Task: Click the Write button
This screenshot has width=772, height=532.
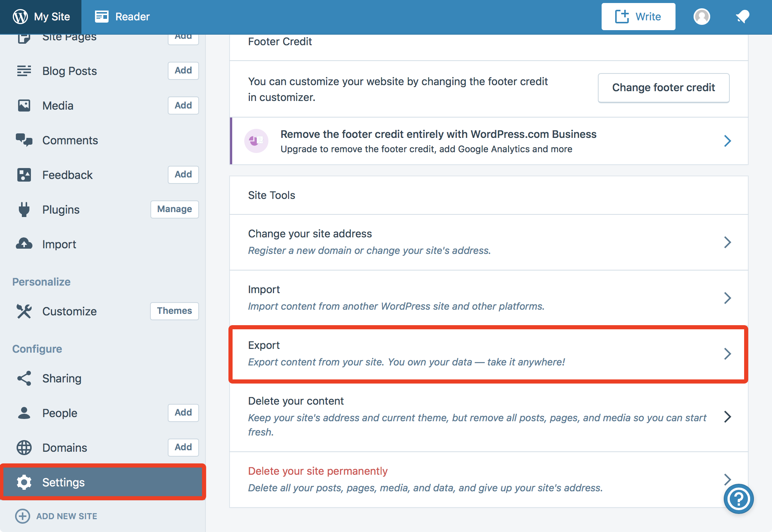Action: click(x=639, y=17)
